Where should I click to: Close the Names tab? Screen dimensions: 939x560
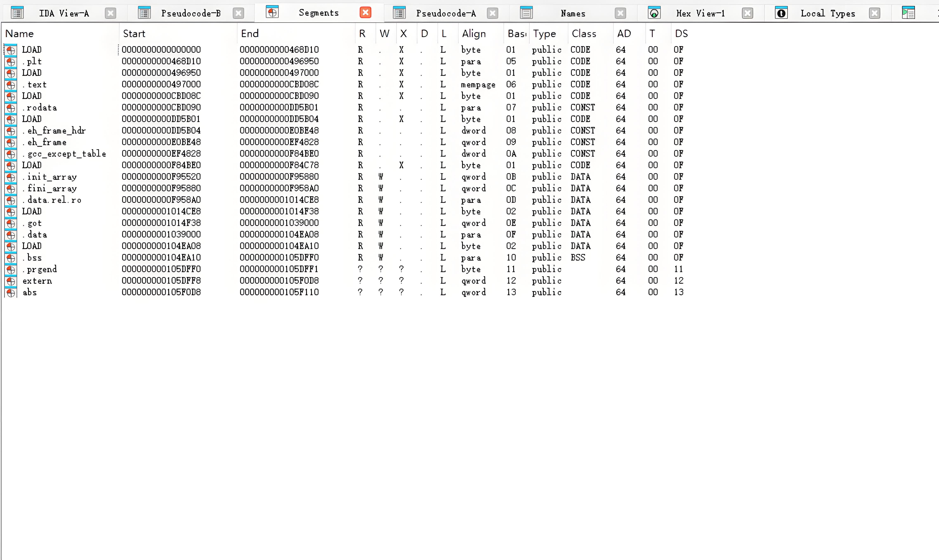pyautogui.click(x=620, y=14)
